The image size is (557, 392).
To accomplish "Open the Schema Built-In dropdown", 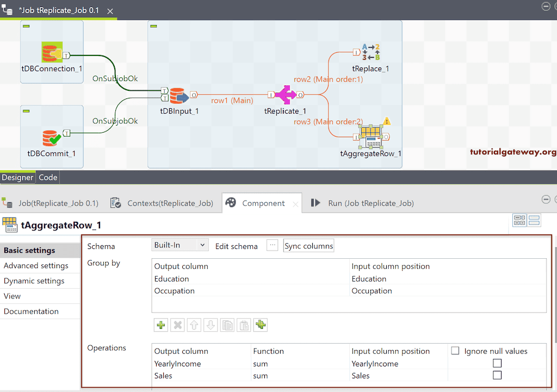I will click(x=180, y=245).
